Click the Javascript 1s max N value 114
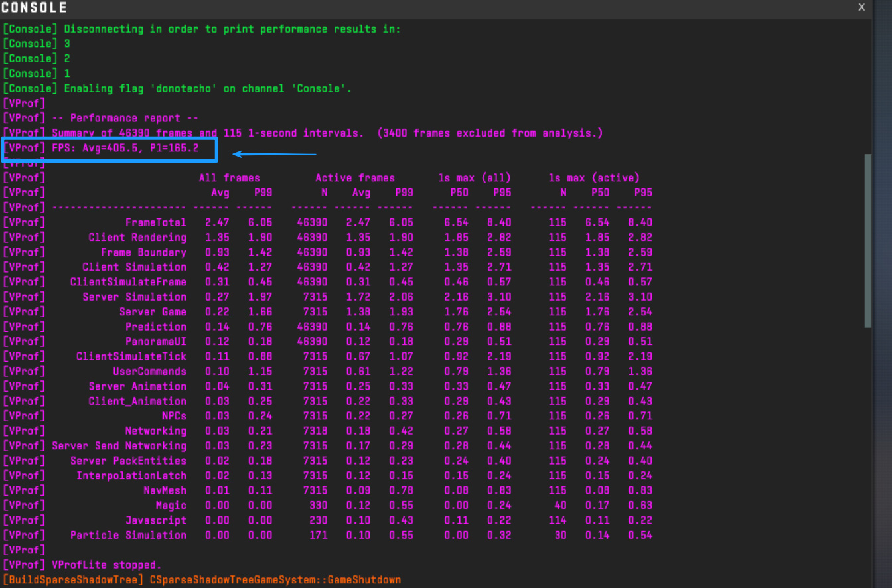This screenshot has width=892, height=588. click(x=557, y=520)
